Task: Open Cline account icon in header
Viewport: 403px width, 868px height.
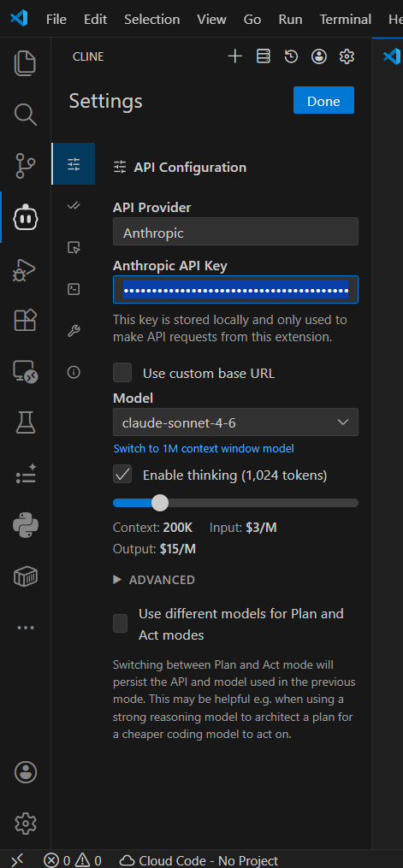Action: pos(319,56)
